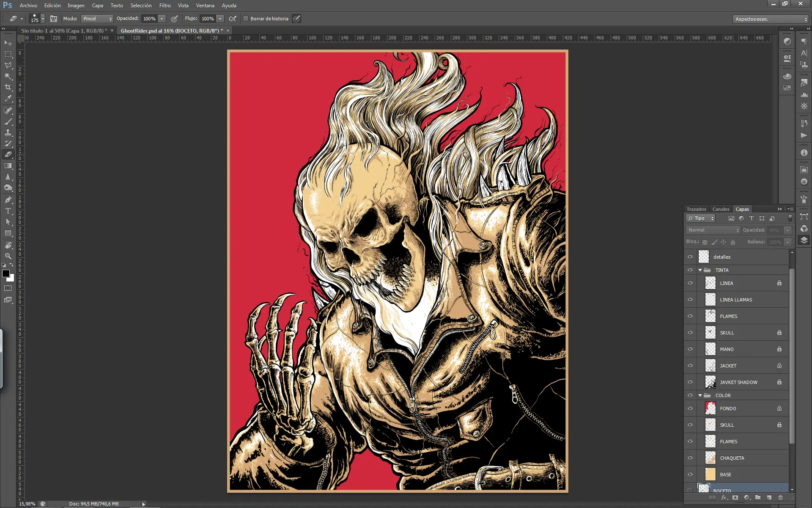Click the foreground color swatch

pyautogui.click(x=6, y=273)
